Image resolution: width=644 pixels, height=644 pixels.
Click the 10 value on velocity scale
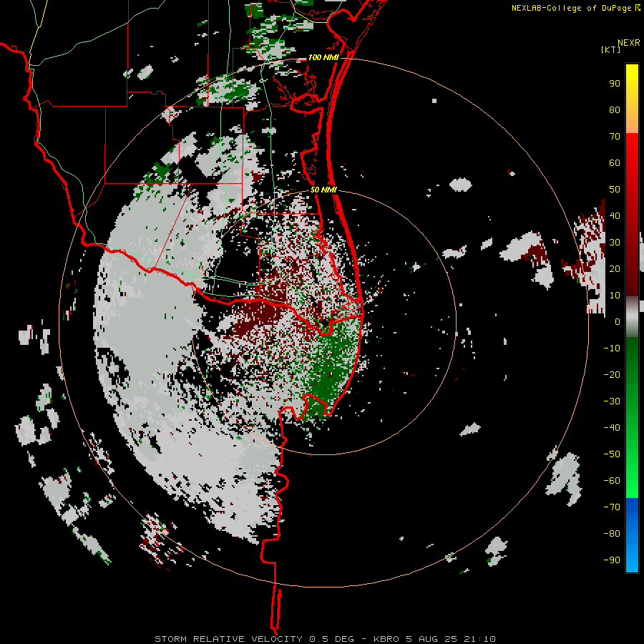click(x=615, y=296)
